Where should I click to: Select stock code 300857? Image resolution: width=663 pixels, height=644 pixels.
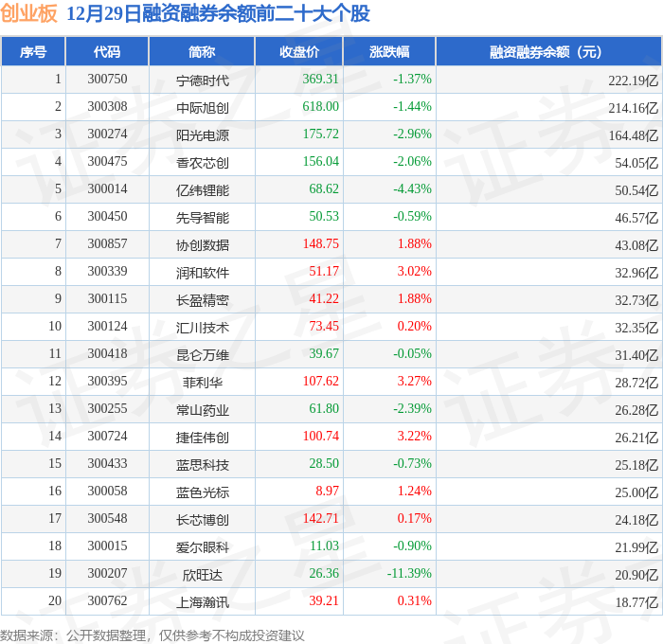click(107, 244)
